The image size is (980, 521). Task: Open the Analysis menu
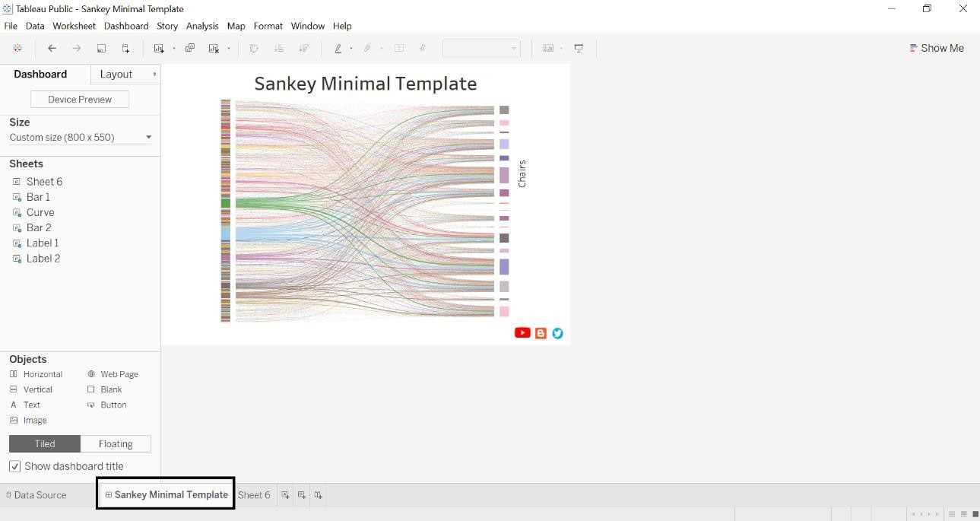click(202, 25)
